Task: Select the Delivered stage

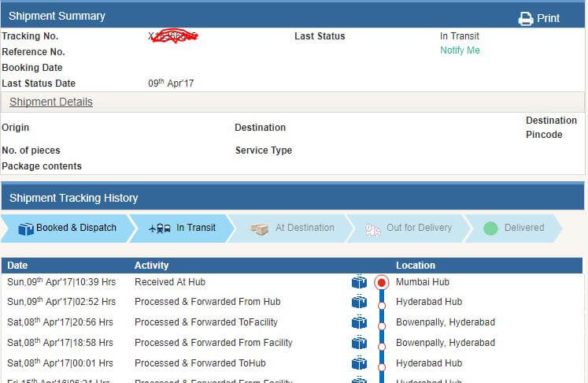Action: pos(514,228)
